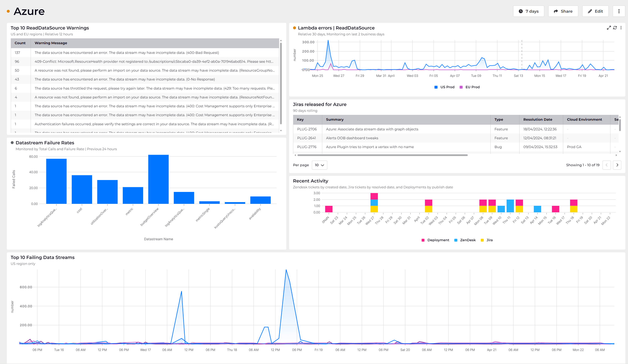Refresh the Lambda errors ReadDataSource chart

615,28
